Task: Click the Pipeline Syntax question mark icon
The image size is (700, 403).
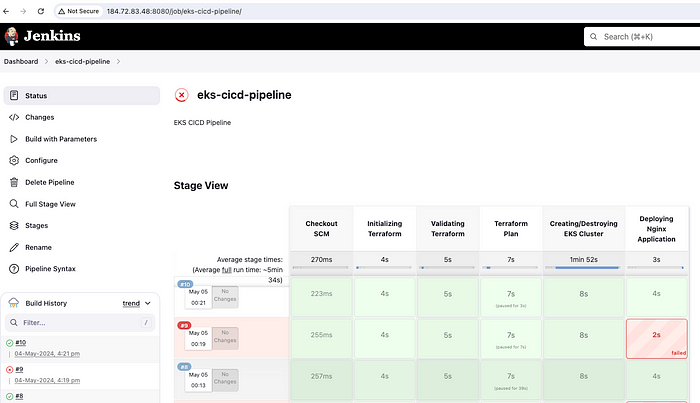Action: point(14,269)
